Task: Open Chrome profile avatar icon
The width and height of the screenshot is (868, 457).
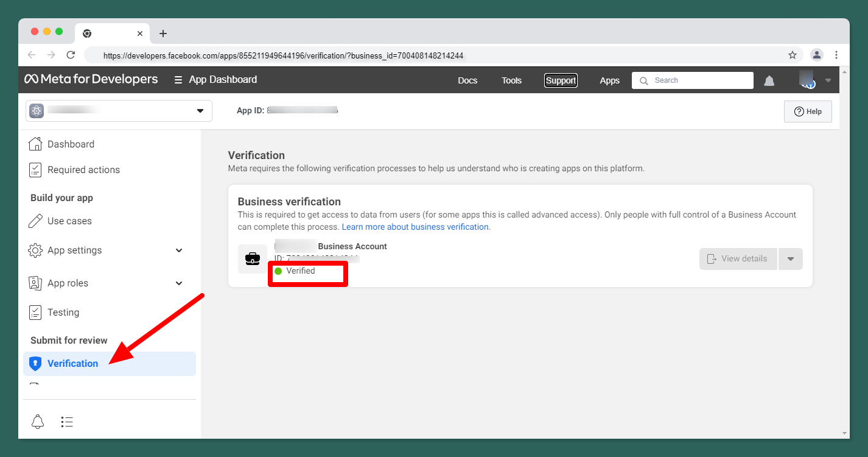Action: click(x=817, y=55)
